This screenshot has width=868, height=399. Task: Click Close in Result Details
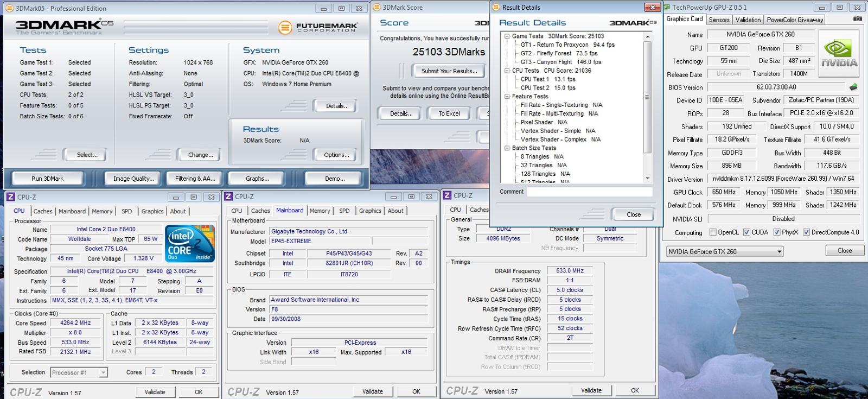click(x=634, y=214)
